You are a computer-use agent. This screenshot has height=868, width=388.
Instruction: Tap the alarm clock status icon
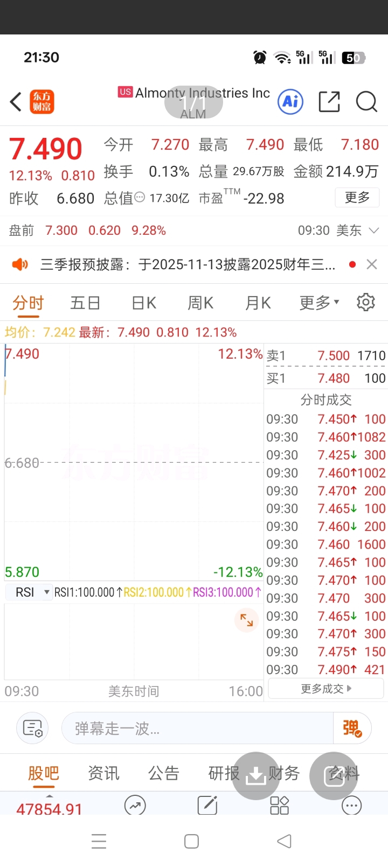260,57
